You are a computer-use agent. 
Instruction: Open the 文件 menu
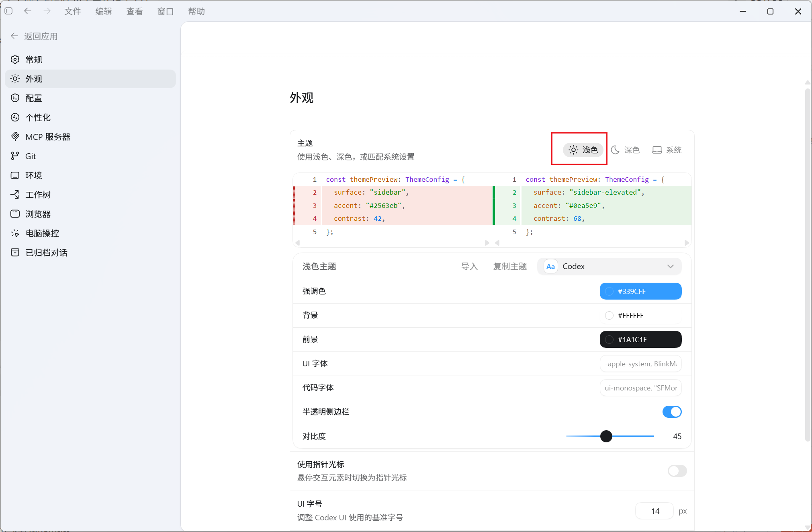tap(73, 11)
